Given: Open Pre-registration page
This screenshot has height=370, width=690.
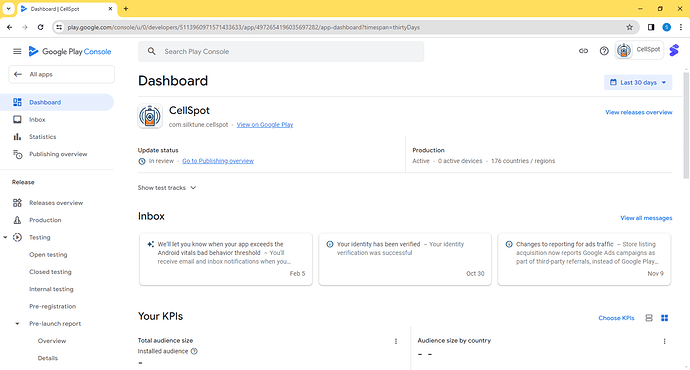Looking at the screenshot, I should (52, 306).
